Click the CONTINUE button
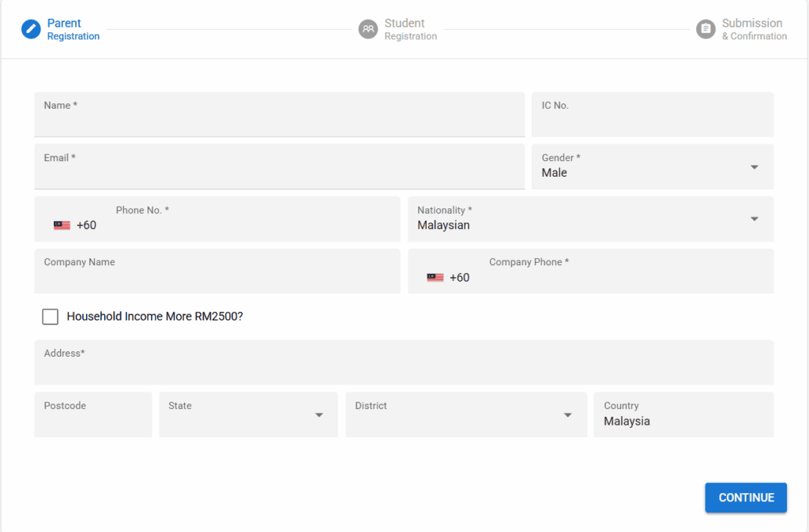Screen dimensions: 809x532 (x=746, y=497)
